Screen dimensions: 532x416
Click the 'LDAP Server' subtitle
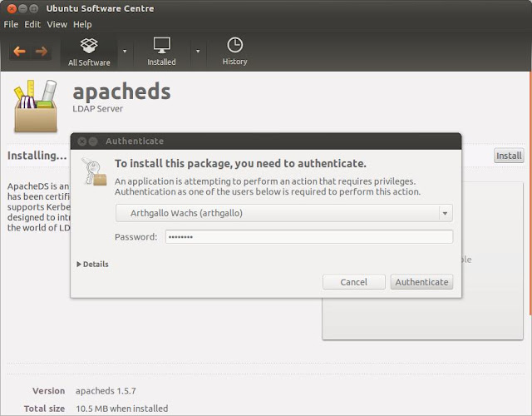98,109
